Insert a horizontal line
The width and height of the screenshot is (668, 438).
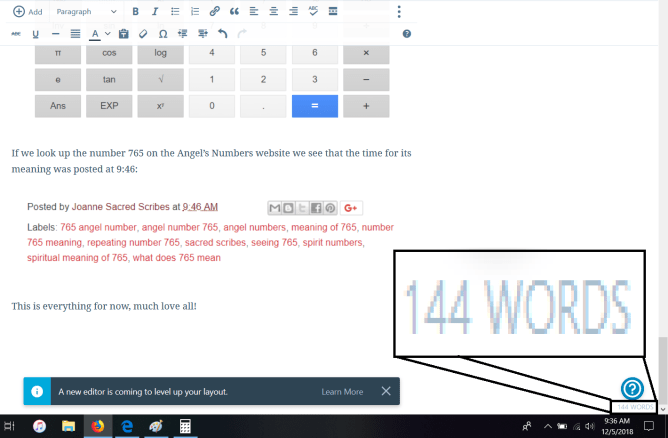point(55,34)
